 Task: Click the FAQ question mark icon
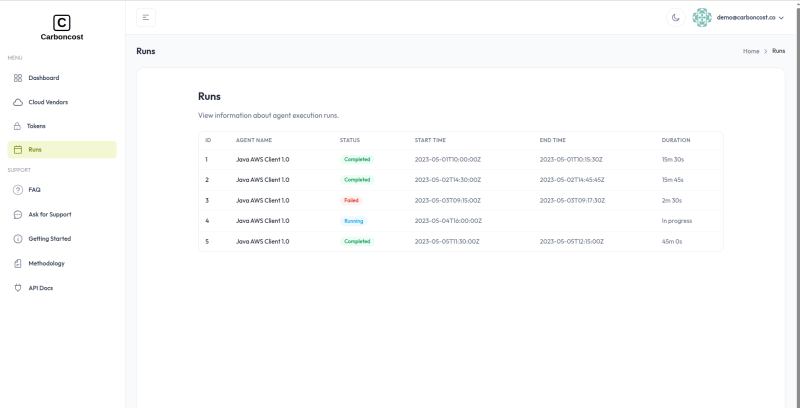pos(18,190)
